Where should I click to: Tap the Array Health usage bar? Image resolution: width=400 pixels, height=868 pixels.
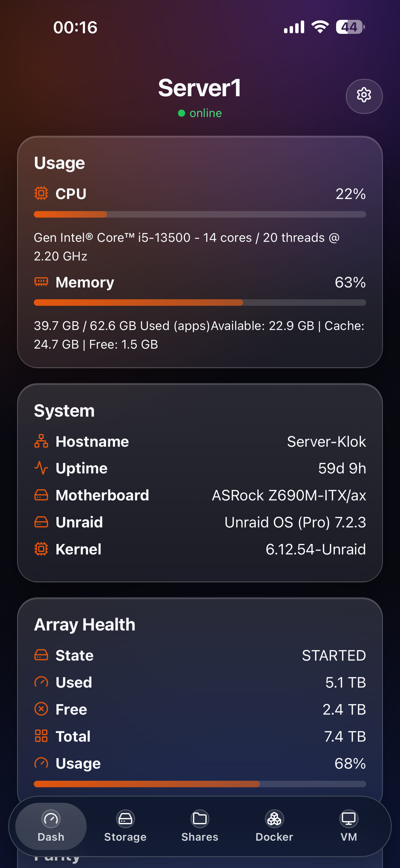(200, 784)
